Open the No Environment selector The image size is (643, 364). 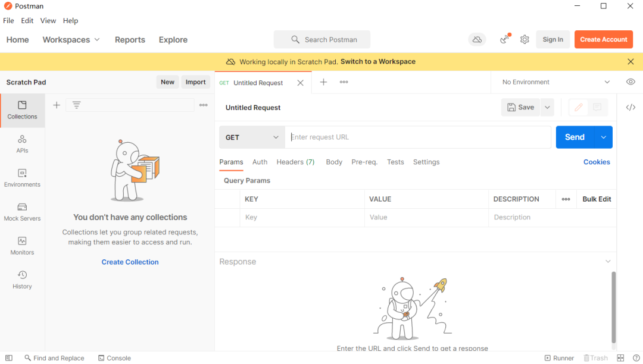tap(555, 82)
